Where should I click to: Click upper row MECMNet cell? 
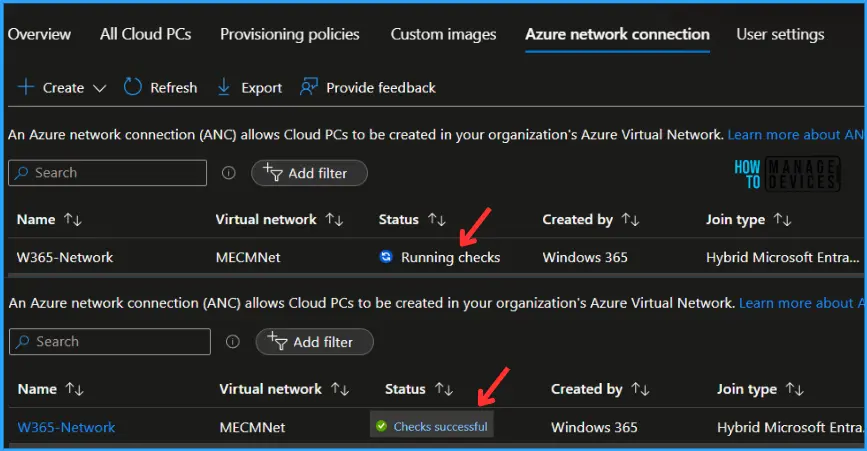[248, 258]
